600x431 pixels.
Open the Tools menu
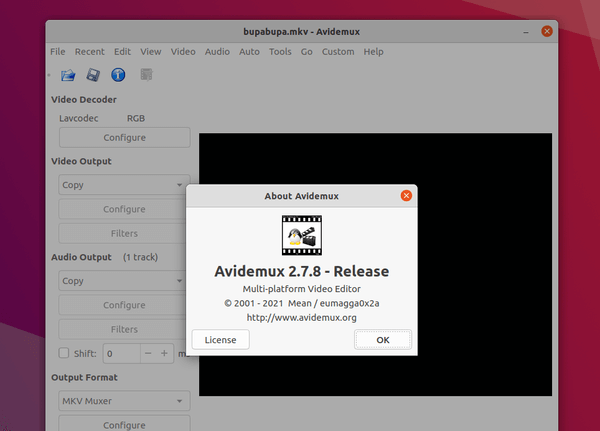click(280, 52)
